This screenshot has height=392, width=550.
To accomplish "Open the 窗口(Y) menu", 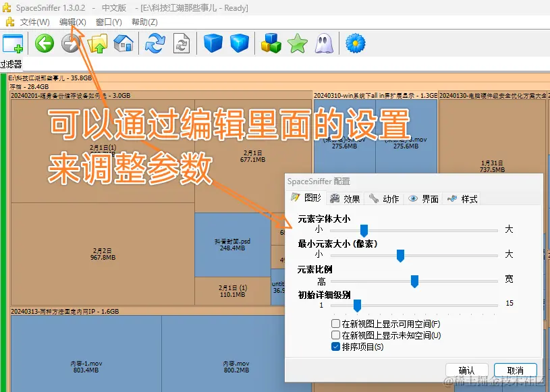I will point(109,22).
